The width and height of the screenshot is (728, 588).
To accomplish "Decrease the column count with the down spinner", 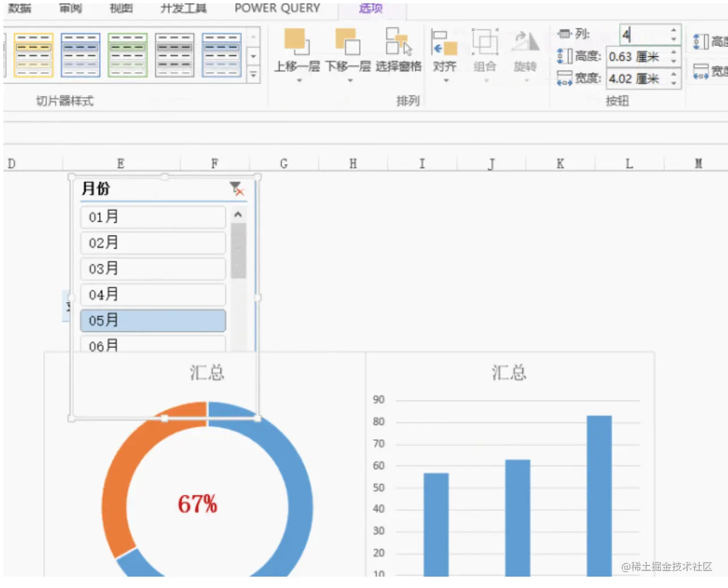I will (673, 40).
